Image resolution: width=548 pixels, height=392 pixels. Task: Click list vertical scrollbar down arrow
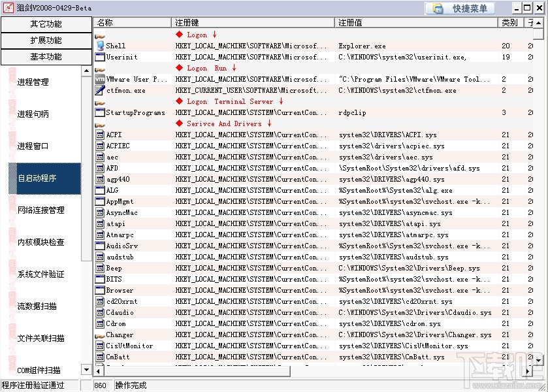(539, 360)
